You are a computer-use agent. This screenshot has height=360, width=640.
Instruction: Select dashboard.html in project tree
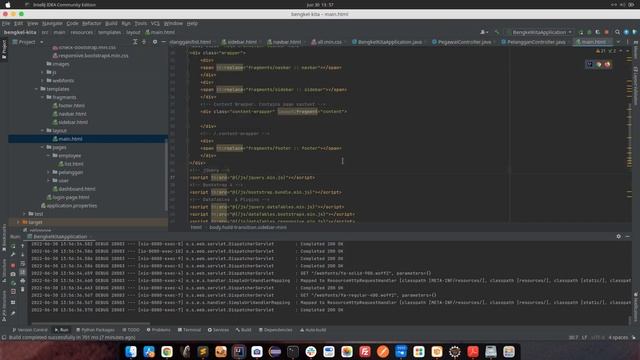pyautogui.click(x=74, y=189)
